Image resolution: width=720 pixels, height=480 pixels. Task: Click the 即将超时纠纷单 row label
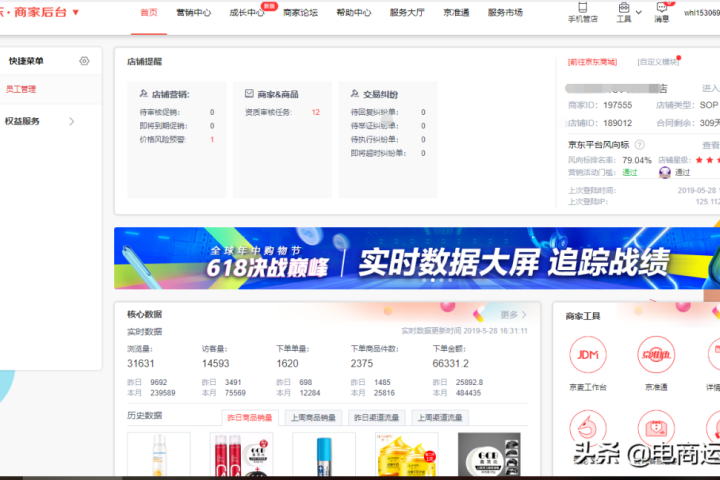378,153
